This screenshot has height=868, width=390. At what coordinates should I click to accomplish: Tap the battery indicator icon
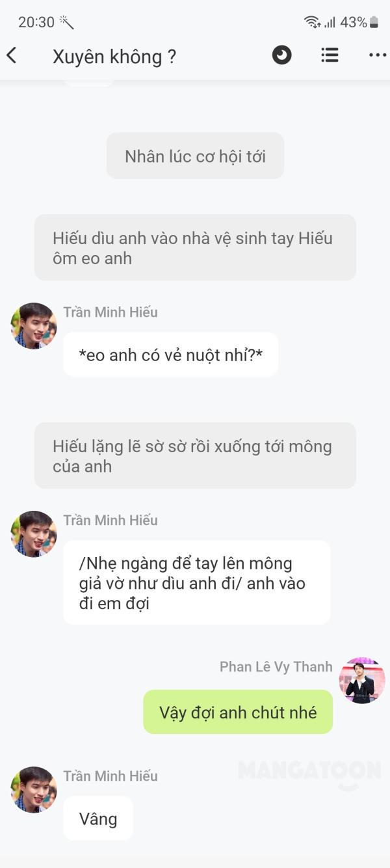coord(374,22)
